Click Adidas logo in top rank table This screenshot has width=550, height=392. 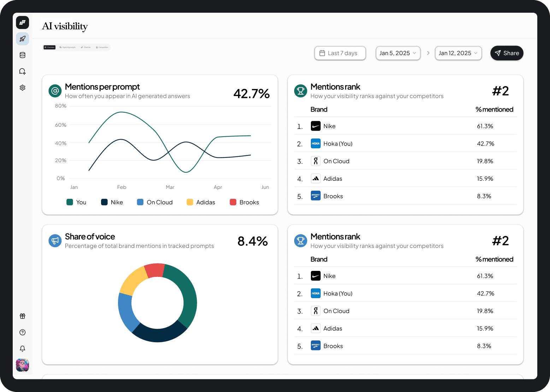click(x=316, y=178)
